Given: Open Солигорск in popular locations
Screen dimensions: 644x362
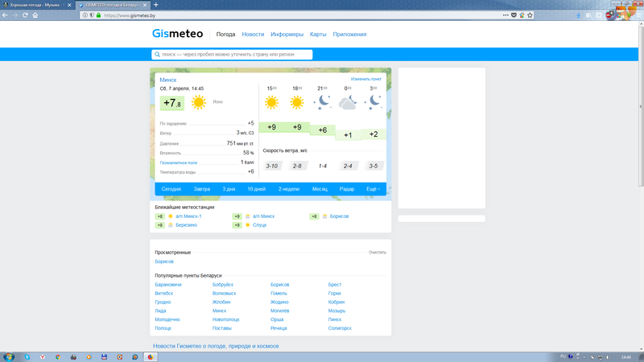Looking at the screenshot, I should (x=340, y=328).
